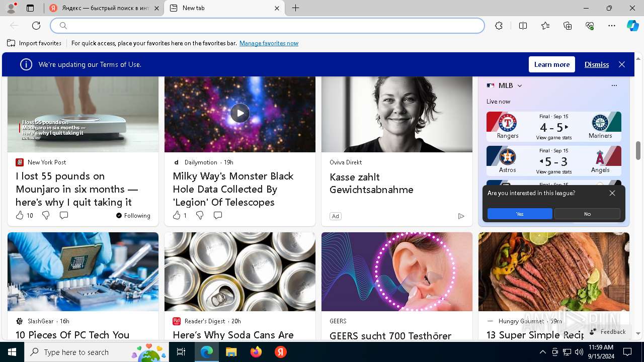
Task: Open the Favorites star icon
Action: click(545, 26)
